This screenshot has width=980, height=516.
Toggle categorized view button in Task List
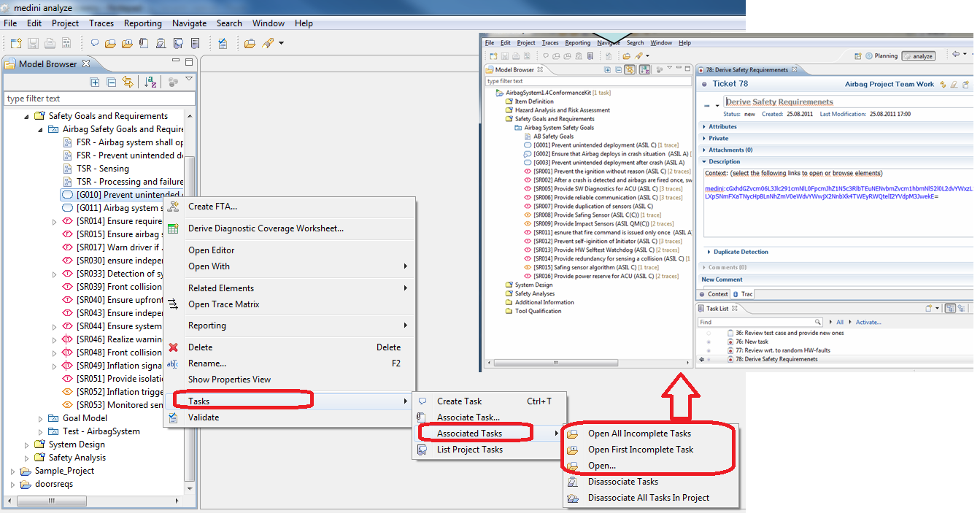point(950,309)
